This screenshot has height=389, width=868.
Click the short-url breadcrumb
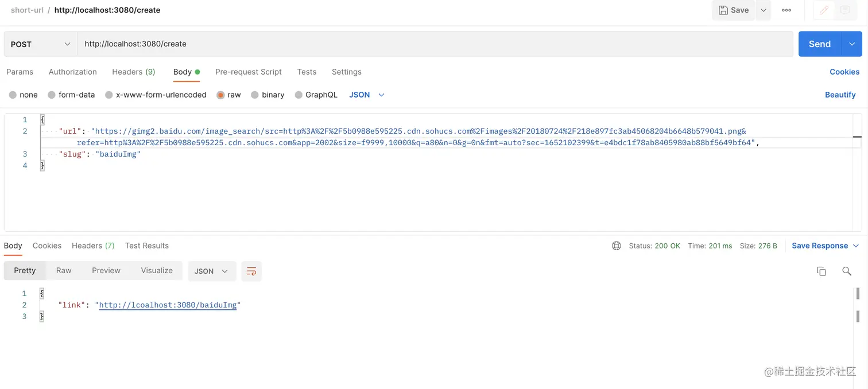[x=27, y=10]
